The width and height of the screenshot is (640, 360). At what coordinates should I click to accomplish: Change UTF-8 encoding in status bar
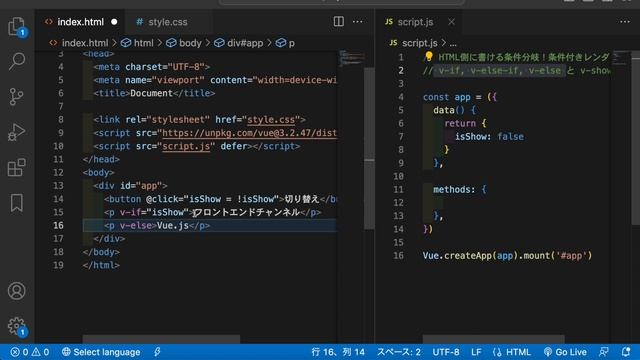click(446, 352)
